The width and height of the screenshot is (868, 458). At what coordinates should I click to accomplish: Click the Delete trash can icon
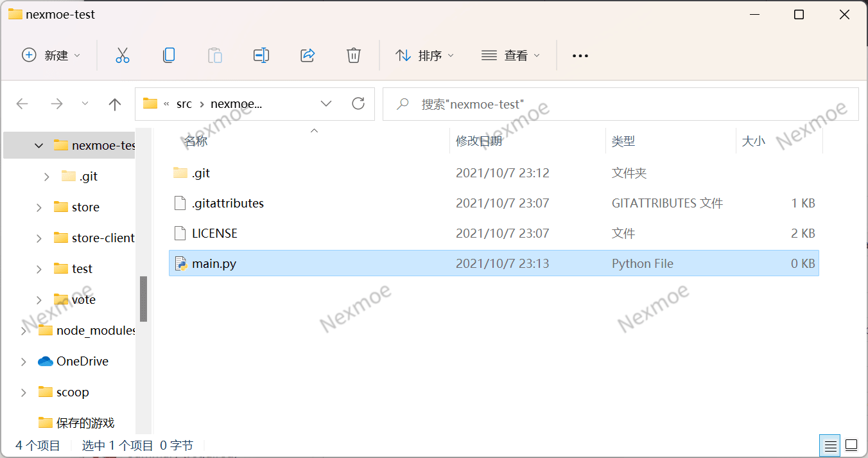click(353, 56)
